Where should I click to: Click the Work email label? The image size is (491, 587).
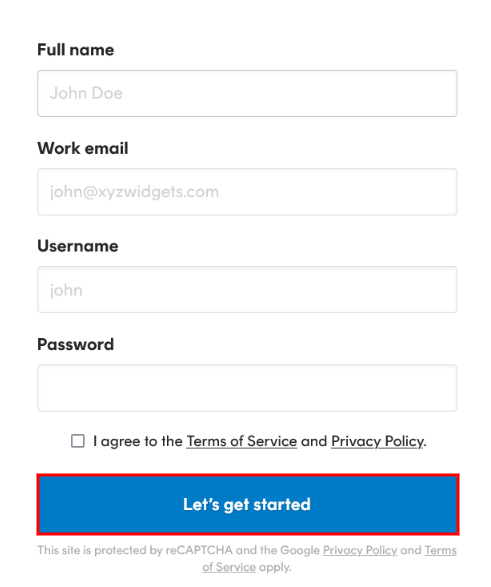[83, 148]
